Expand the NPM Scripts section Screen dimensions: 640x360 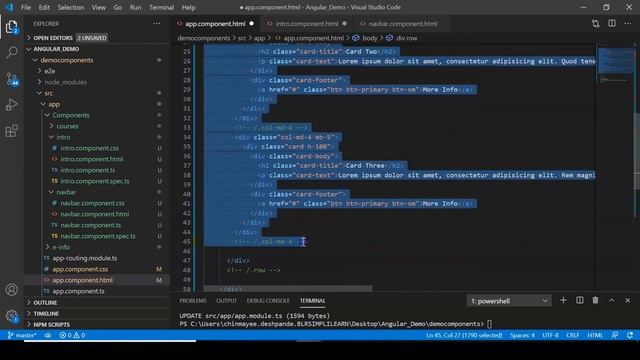[x=51, y=324]
